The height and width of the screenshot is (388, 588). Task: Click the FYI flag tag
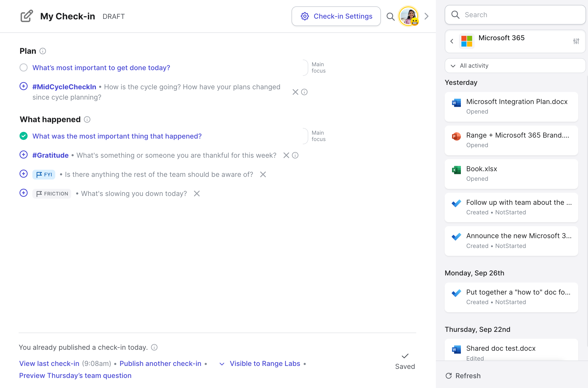(x=44, y=174)
